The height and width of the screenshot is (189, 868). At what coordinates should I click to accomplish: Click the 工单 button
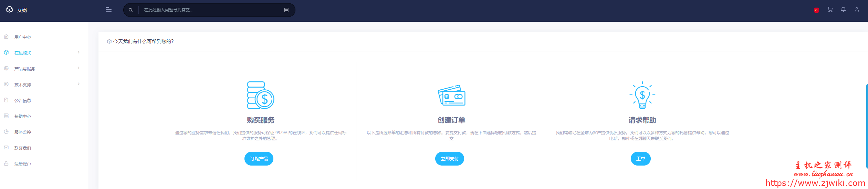[640, 159]
